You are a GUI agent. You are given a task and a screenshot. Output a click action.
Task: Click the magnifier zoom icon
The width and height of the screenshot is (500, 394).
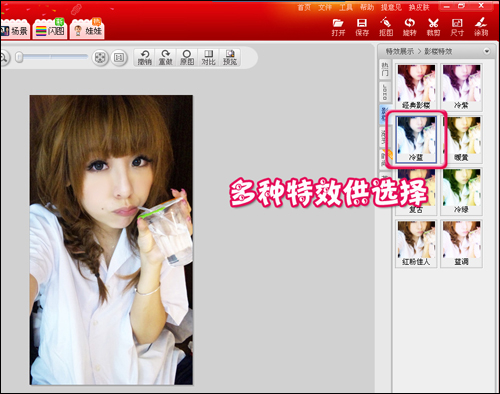tap(3, 58)
